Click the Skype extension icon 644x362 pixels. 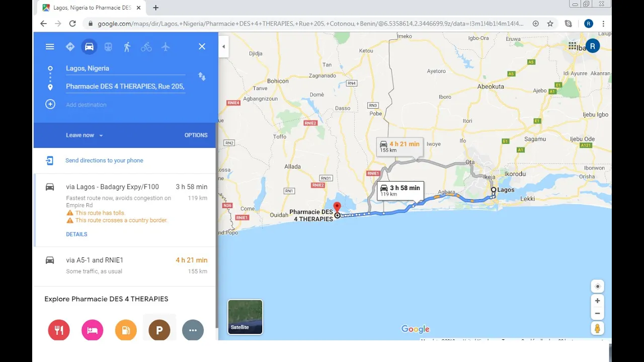point(568,24)
